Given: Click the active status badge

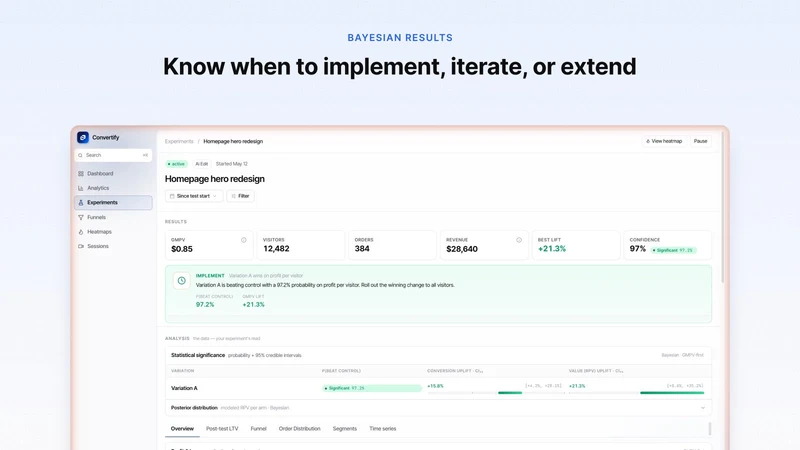Looking at the screenshot, I should tap(177, 164).
